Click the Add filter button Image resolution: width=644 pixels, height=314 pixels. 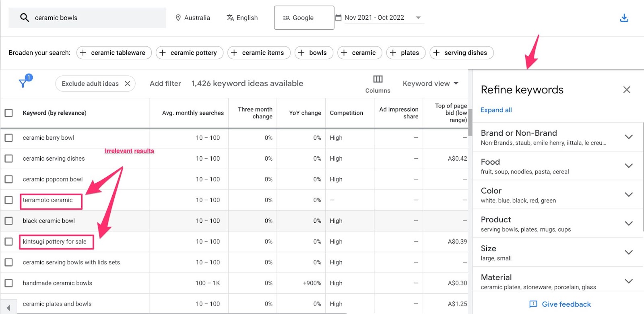[x=165, y=83]
